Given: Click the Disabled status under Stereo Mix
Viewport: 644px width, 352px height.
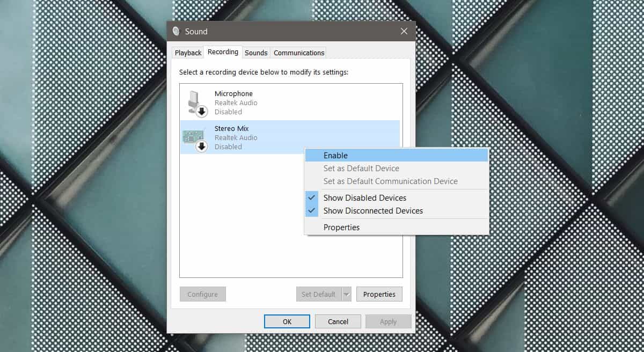Looking at the screenshot, I should point(228,146).
